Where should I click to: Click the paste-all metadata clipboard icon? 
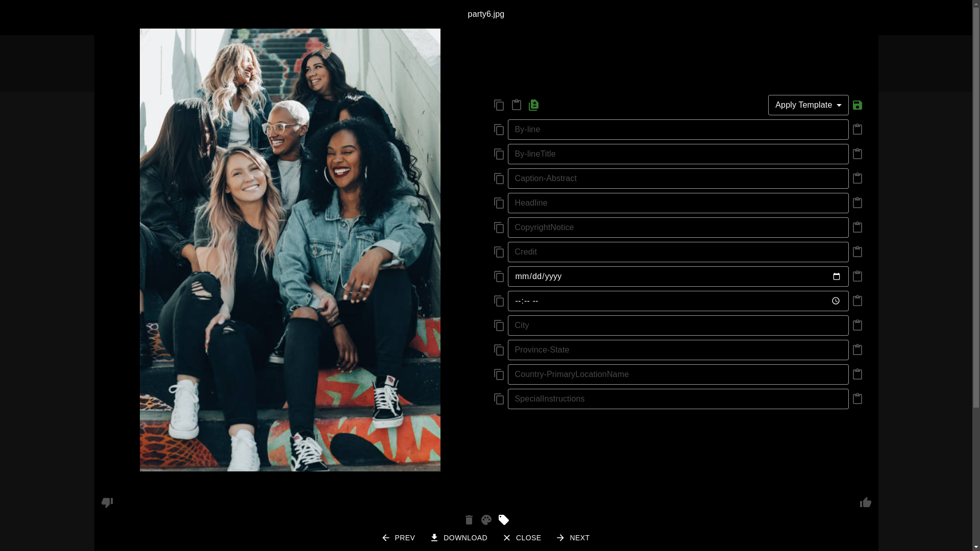pyautogui.click(x=516, y=105)
